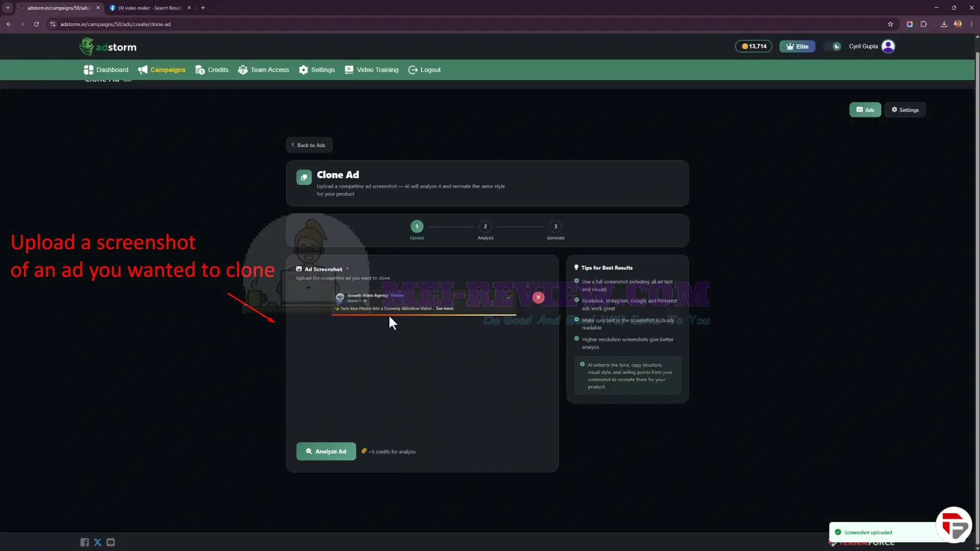Open Settings in the green navigation bar
980x551 pixels.
click(x=317, y=70)
